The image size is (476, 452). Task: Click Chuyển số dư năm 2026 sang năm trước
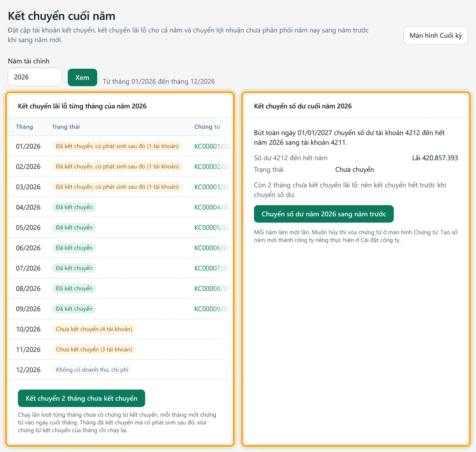coord(324,214)
